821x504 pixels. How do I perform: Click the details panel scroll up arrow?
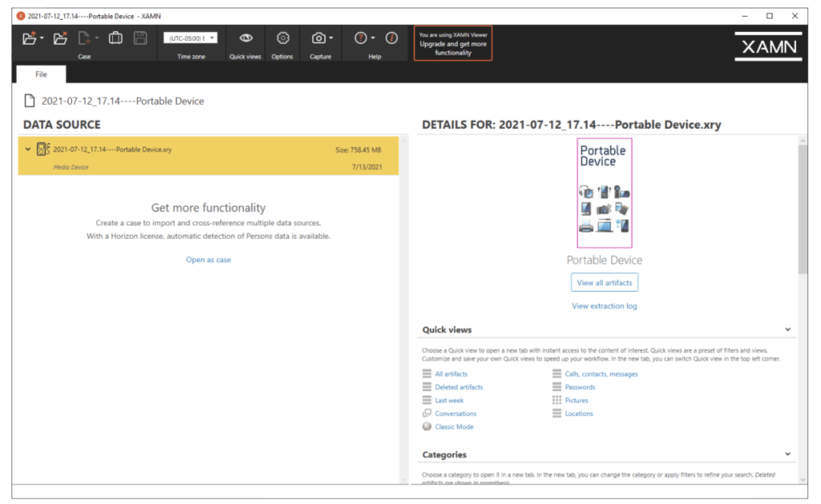(803, 141)
